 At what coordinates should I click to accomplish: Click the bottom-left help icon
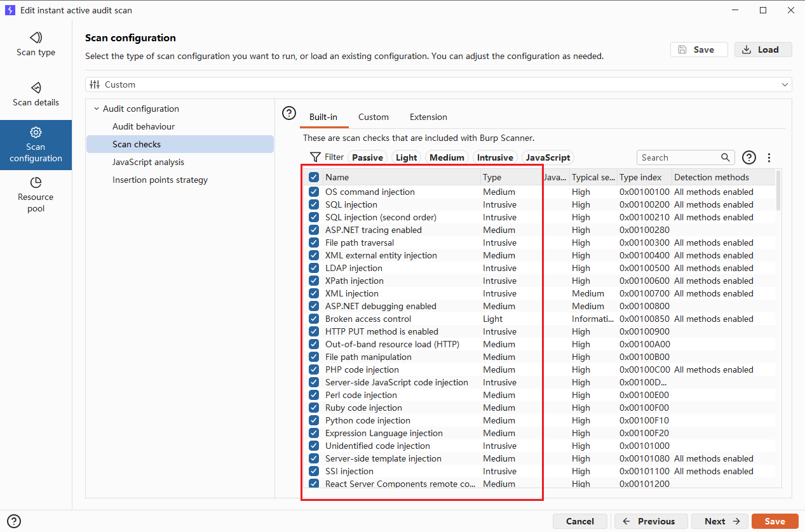pos(14,521)
